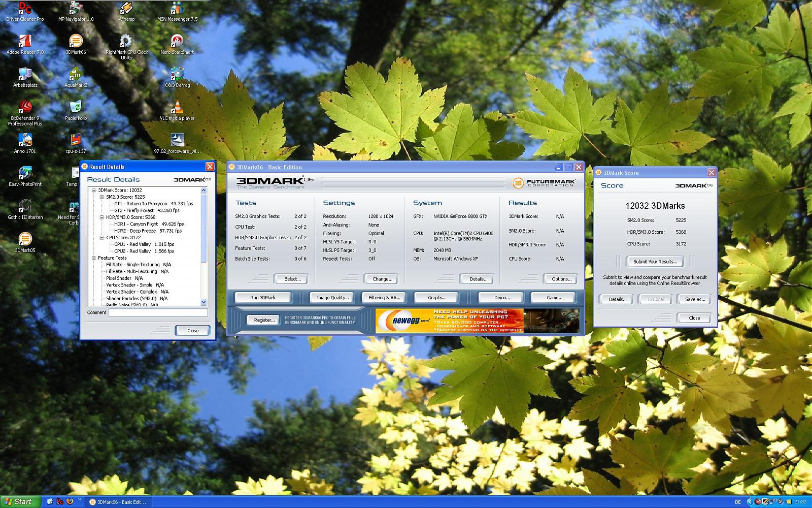812x508 pixels.
Task: Open the Graphs... button
Action: (437, 298)
